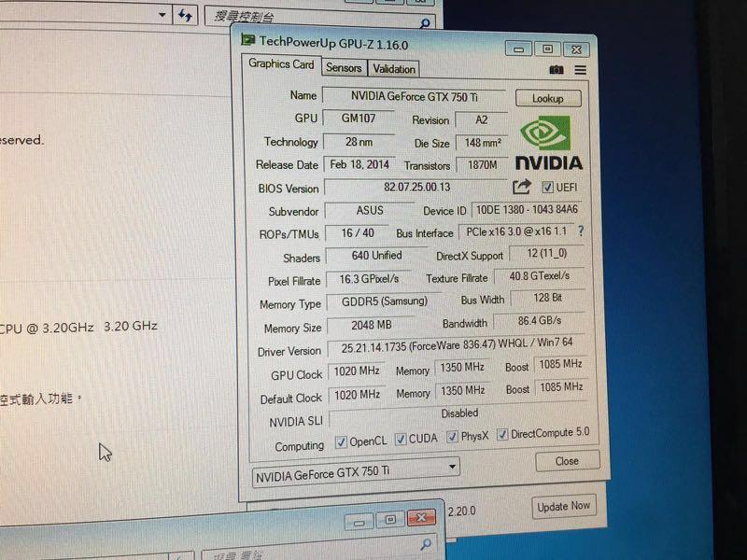The height and width of the screenshot is (560, 747).
Task: Click the camera screenshot icon in GPU-Z
Action: pos(556,70)
